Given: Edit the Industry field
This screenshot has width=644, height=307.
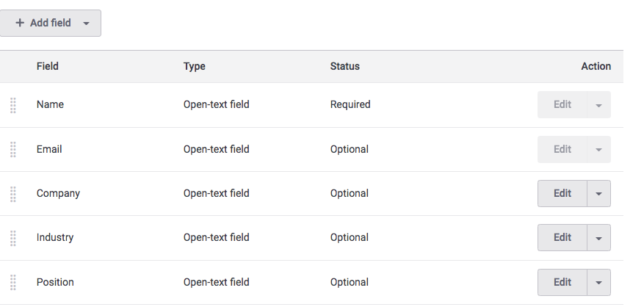Looking at the screenshot, I should 562,238.
